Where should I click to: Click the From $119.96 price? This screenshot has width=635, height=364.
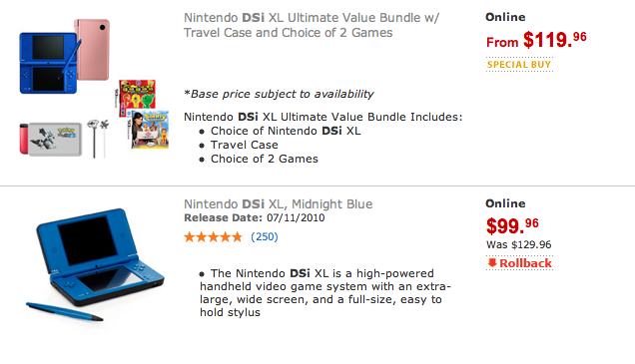(x=536, y=40)
